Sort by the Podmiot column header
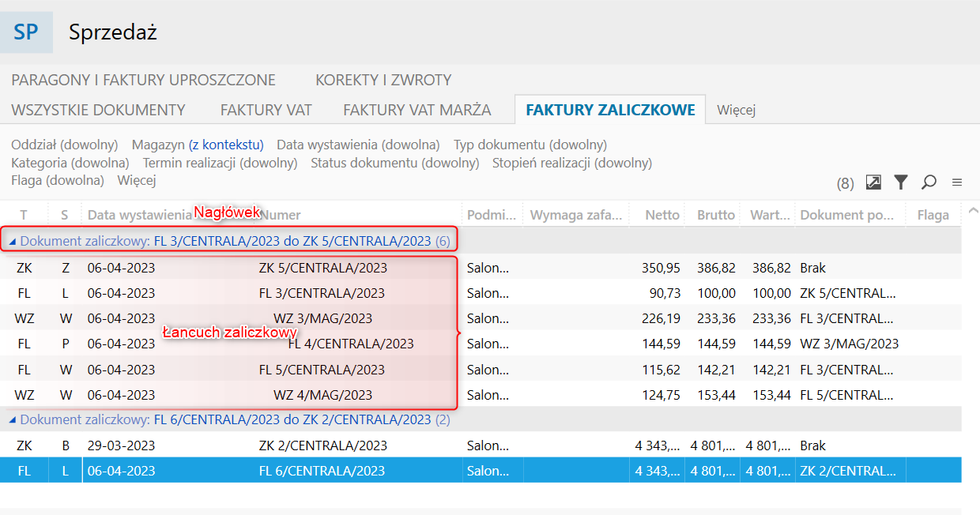Screen dimensions: 980x515 (x=492, y=215)
